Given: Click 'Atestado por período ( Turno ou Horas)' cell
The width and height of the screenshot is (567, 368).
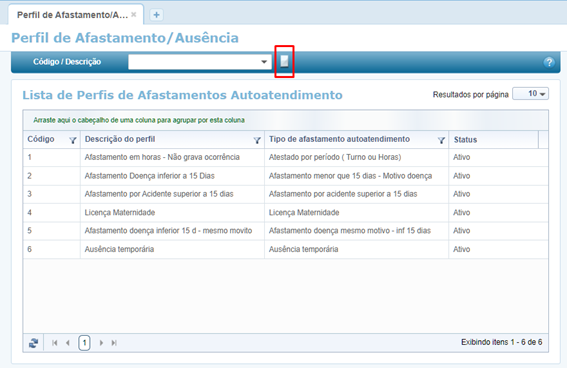Looking at the screenshot, I should click(x=335, y=157).
